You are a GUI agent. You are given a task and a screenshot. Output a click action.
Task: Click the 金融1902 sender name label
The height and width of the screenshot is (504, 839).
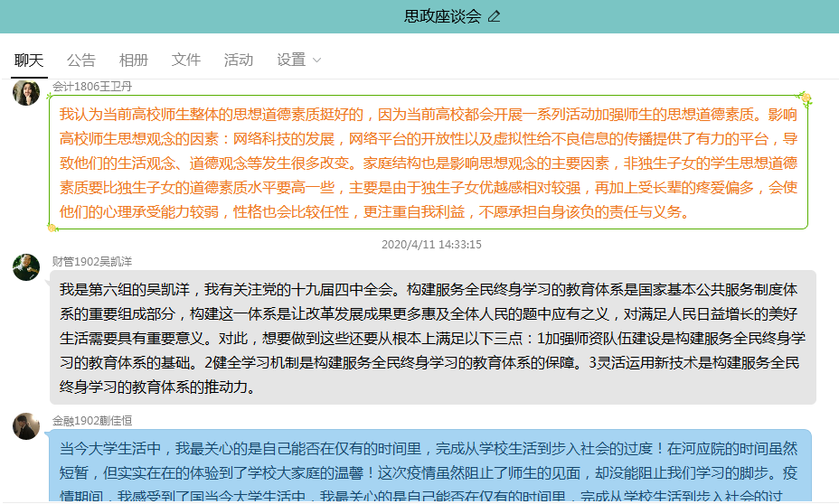[92, 421]
